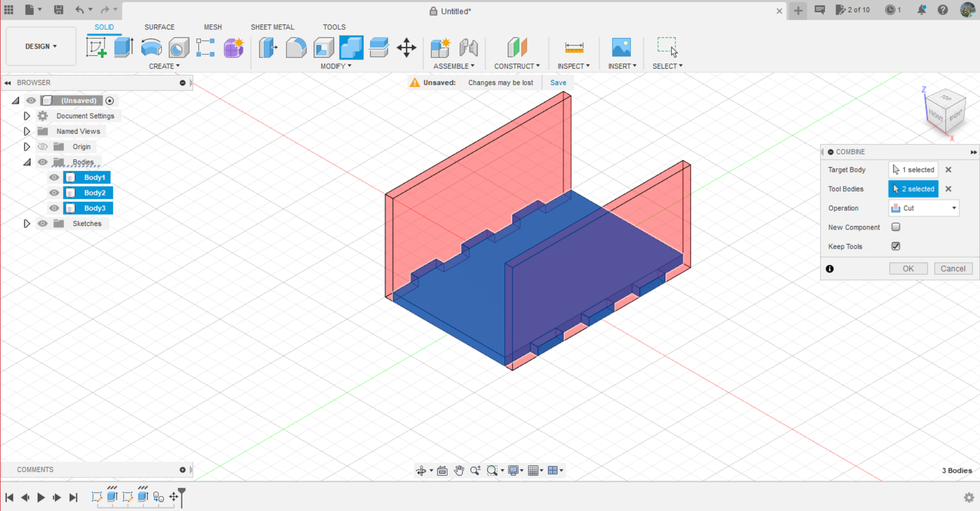This screenshot has width=980, height=511.
Task: Open the notifications bell icon
Action: [922, 10]
